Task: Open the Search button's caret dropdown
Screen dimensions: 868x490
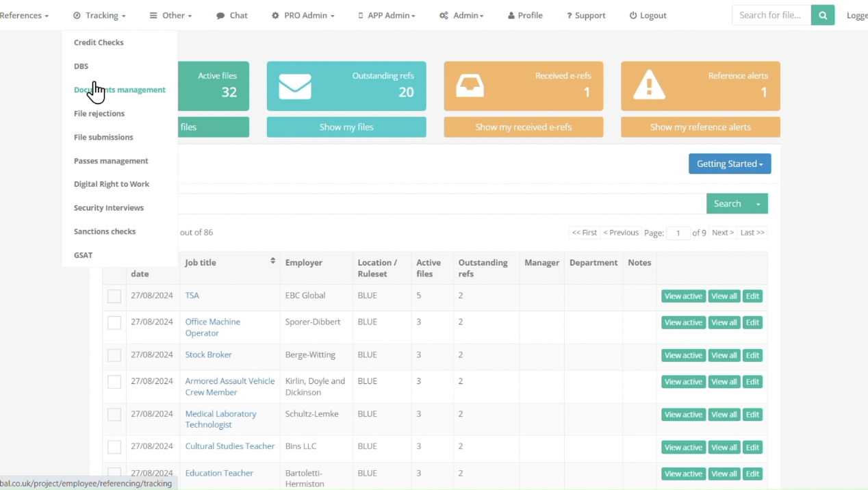Action: tap(758, 203)
